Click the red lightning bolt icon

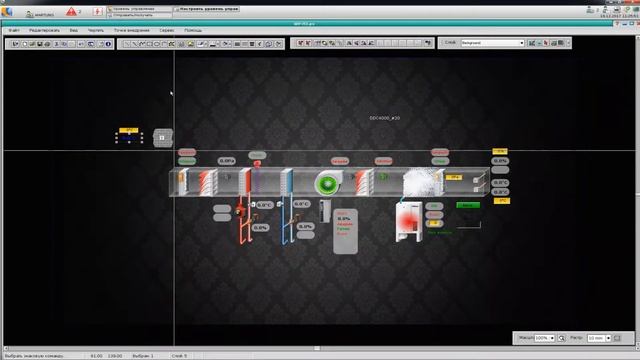[x=98, y=11]
